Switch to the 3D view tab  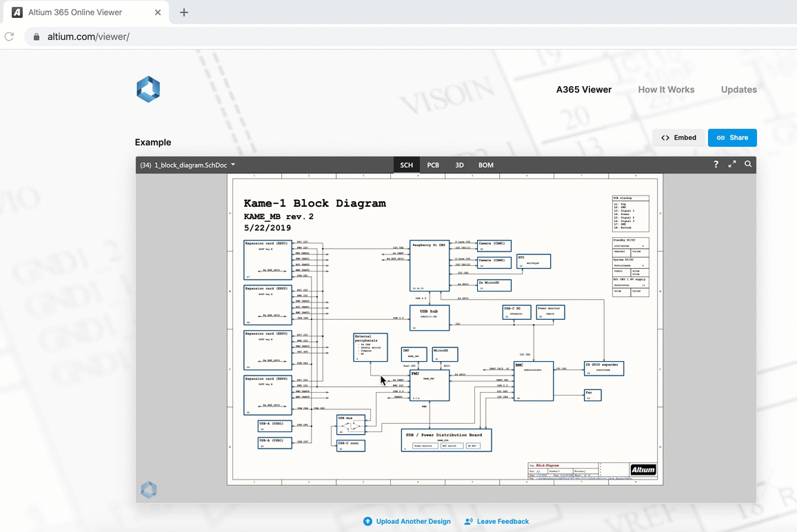pos(459,165)
